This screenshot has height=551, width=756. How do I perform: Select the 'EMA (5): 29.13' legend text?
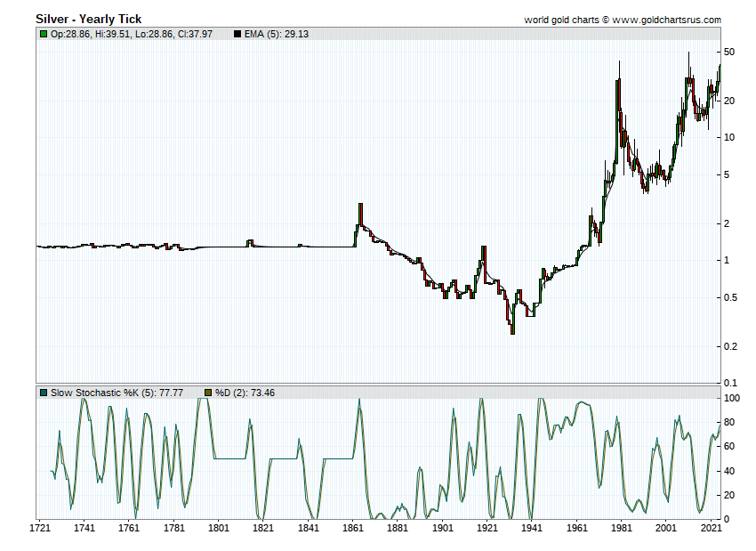coord(277,34)
